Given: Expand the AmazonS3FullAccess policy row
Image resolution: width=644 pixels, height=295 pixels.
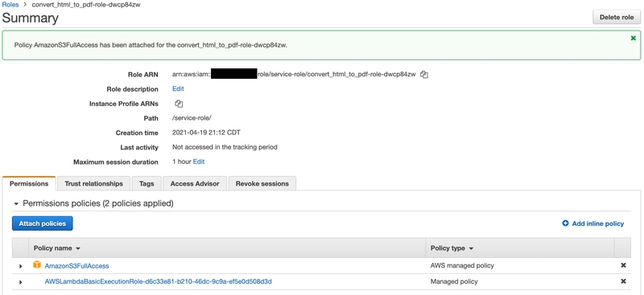Looking at the screenshot, I should 21,266.
